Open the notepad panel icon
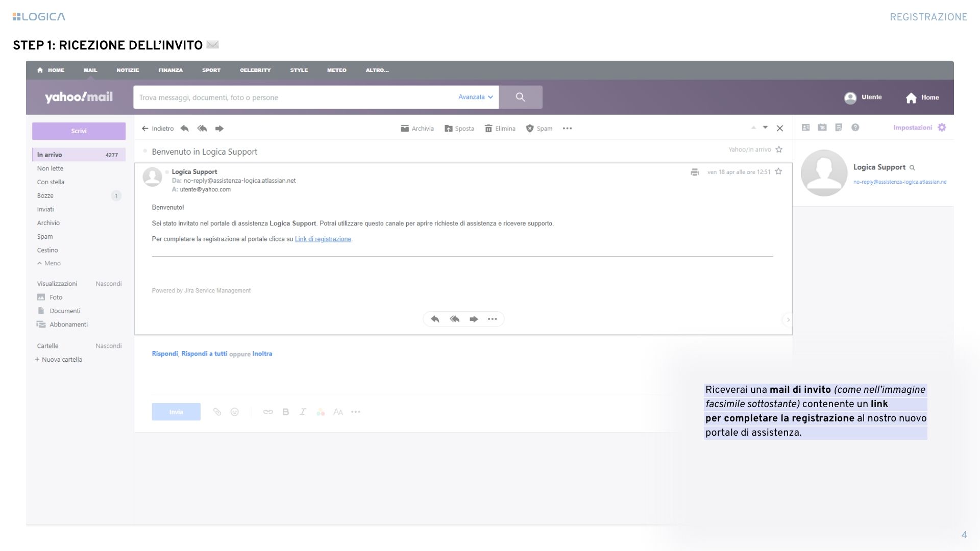 [x=839, y=128]
